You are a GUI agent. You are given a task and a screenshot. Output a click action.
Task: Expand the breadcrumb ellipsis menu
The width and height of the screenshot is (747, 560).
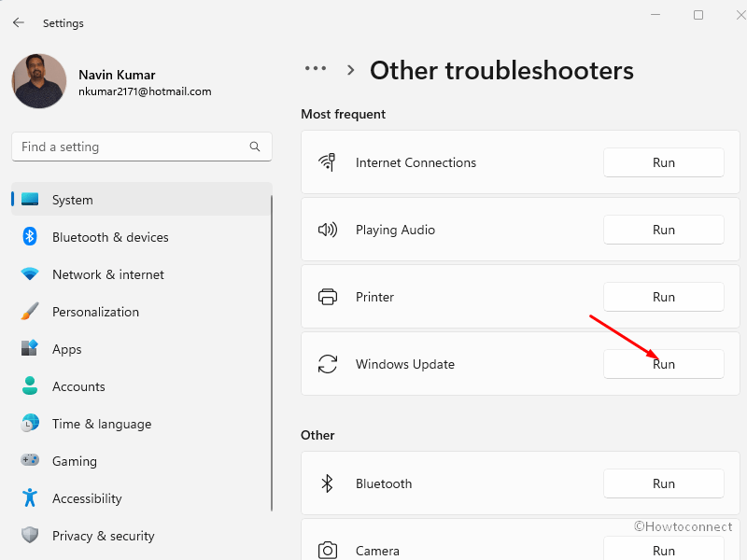[316, 68]
